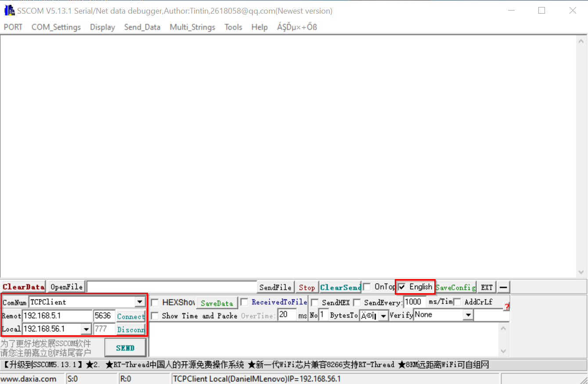Enable the AddCrLf checkbox
Screen dimensions: 588x384
[458, 302]
